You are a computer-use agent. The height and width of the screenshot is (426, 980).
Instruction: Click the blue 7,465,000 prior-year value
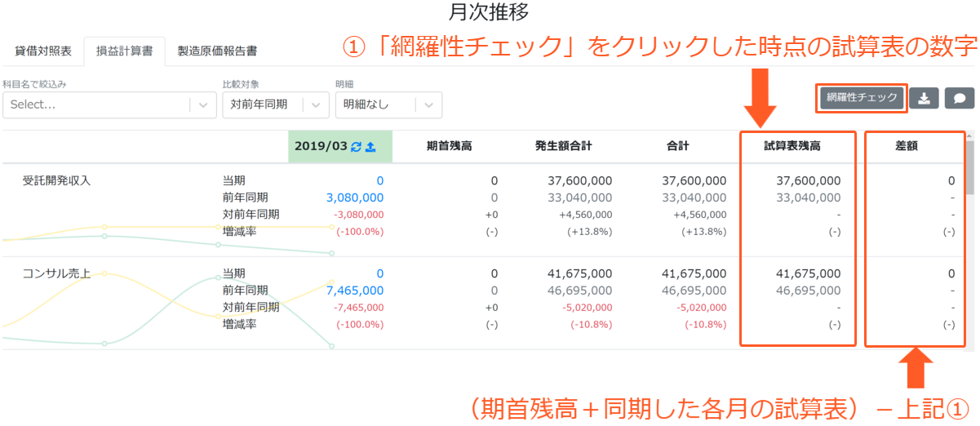coord(355,291)
